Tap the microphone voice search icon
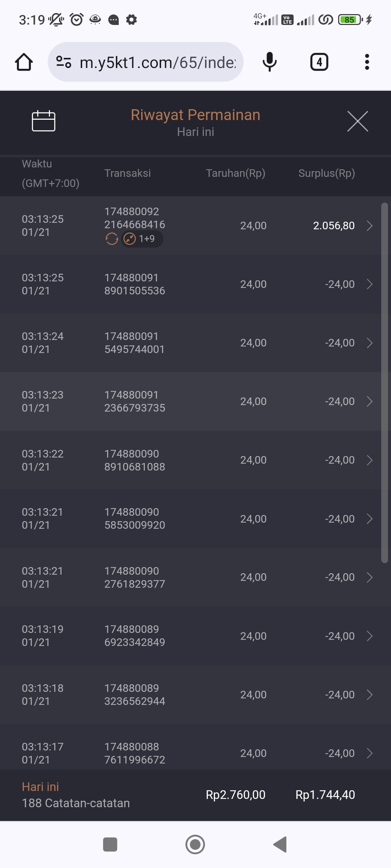Viewport: 391px width, 868px height. [269, 62]
